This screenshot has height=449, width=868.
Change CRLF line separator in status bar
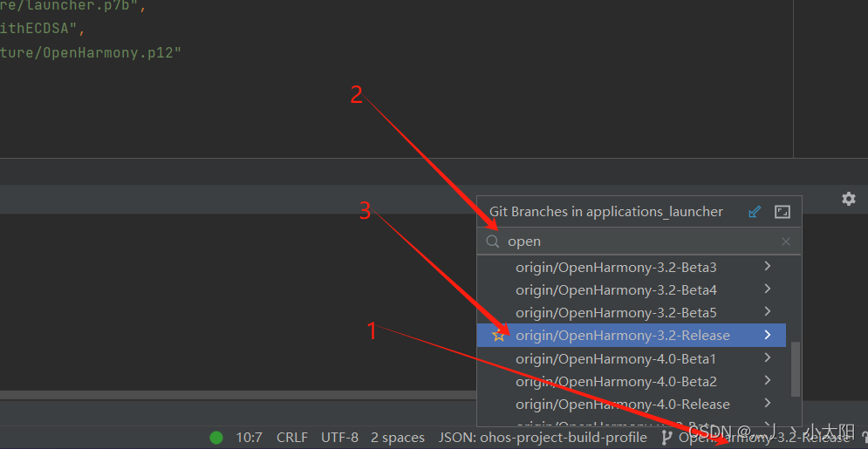pos(291,438)
